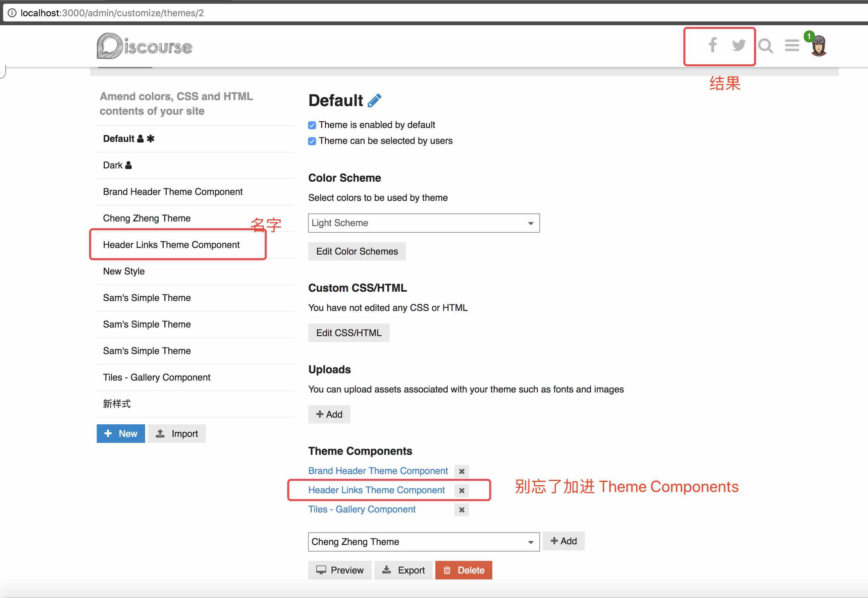Uncheck Theme is enabled by default
868x598 pixels.
(312, 125)
